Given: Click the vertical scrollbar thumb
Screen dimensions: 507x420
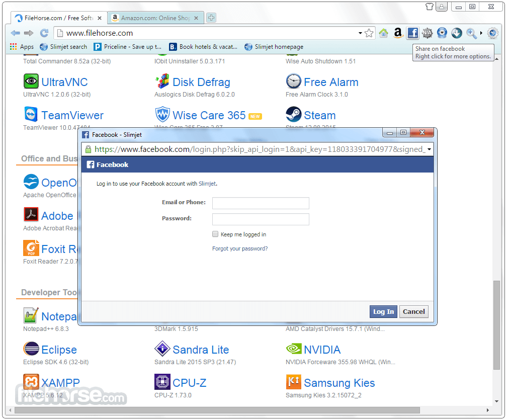Looking at the screenshot, I should tap(496, 325).
